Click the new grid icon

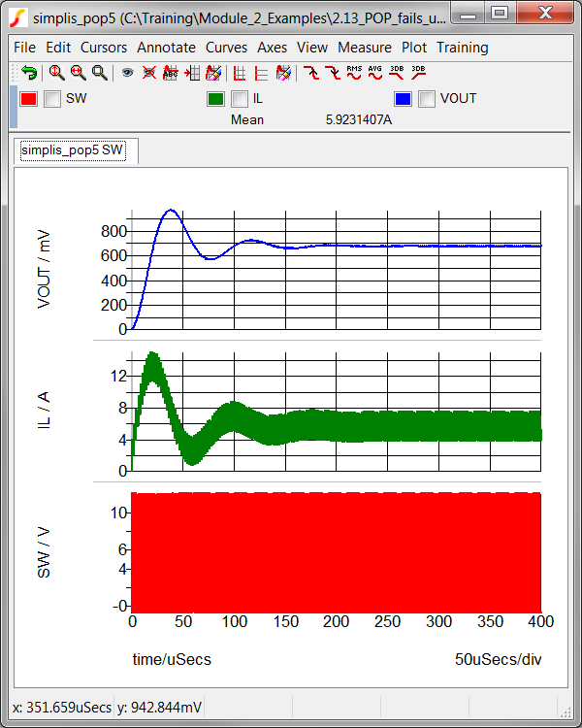coord(240,73)
